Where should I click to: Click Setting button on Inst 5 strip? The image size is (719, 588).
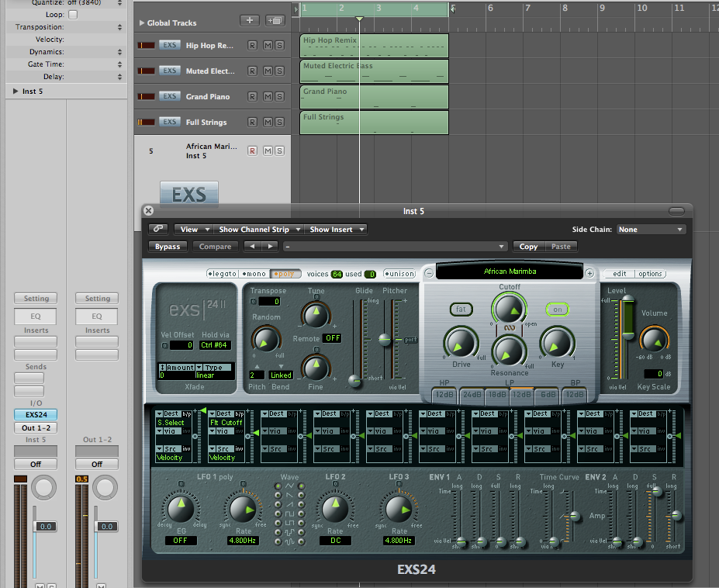click(x=36, y=298)
